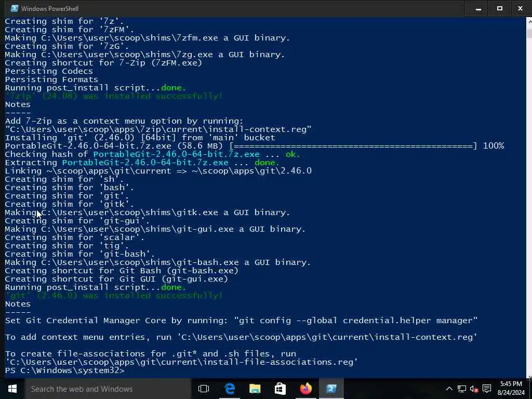Open Task View from the taskbar
Image resolution: width=532 pixels, height=399 pixels.
pyautogui.click(x=204, y=389)
